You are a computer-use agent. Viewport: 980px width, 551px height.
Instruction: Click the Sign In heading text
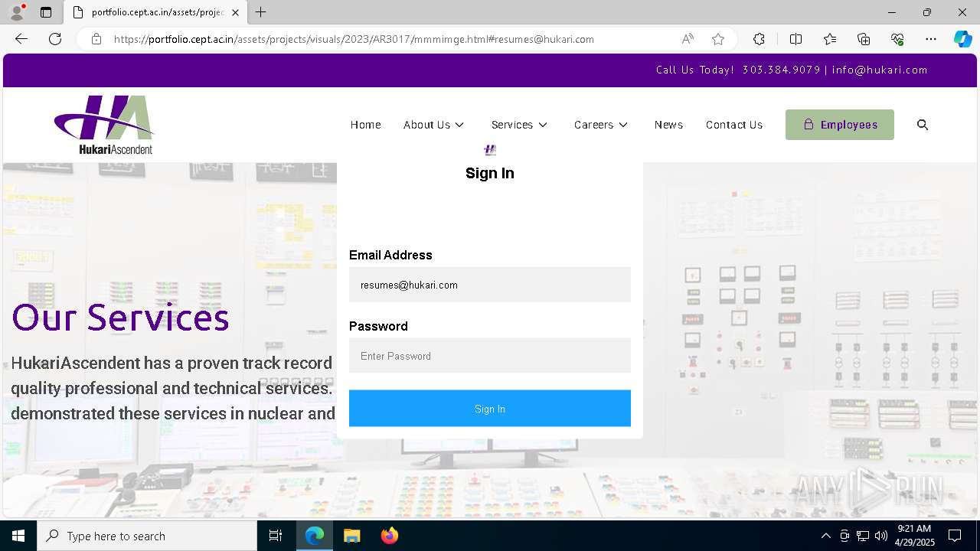pos(490,173)
